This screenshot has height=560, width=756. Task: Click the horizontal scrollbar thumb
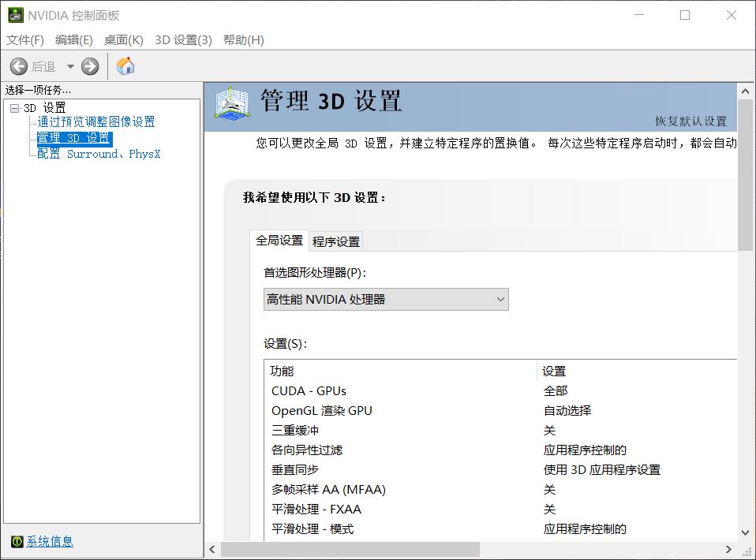click(x=350, y=549)
